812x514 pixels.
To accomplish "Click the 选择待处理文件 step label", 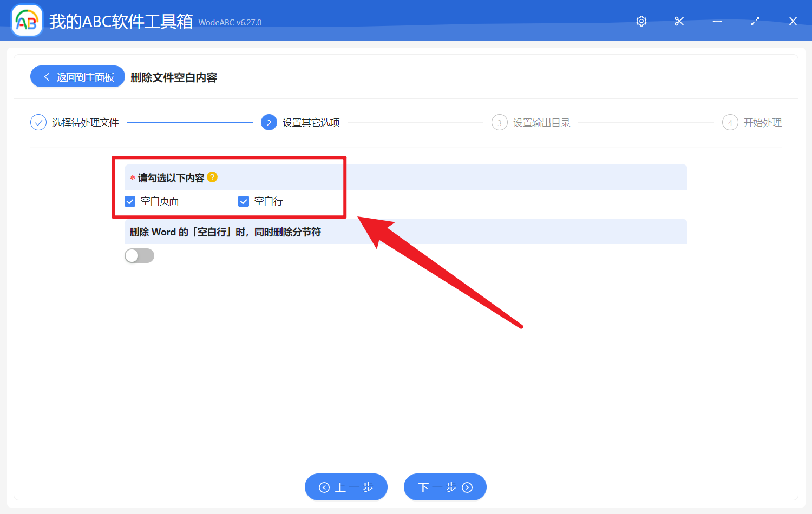I will [x=85, y=122].
